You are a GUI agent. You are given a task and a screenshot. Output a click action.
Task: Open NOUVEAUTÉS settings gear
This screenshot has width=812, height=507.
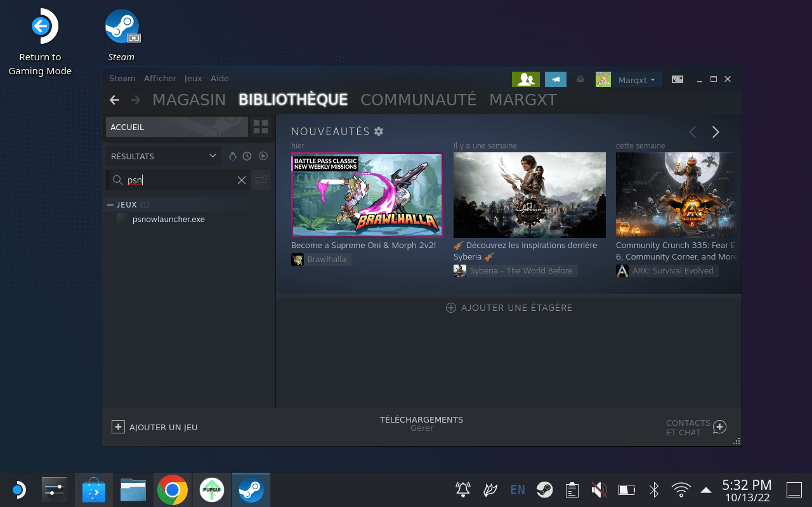pos(379,131)
